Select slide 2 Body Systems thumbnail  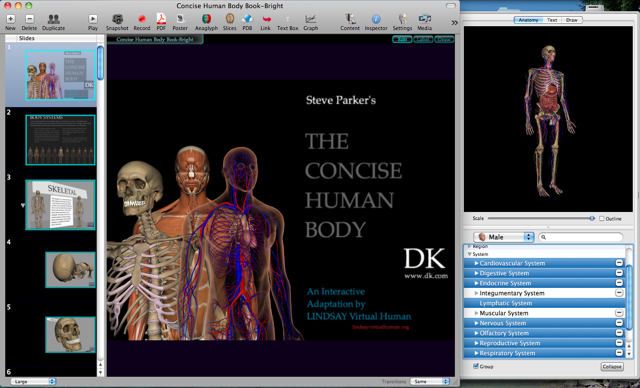pos(60,140)
